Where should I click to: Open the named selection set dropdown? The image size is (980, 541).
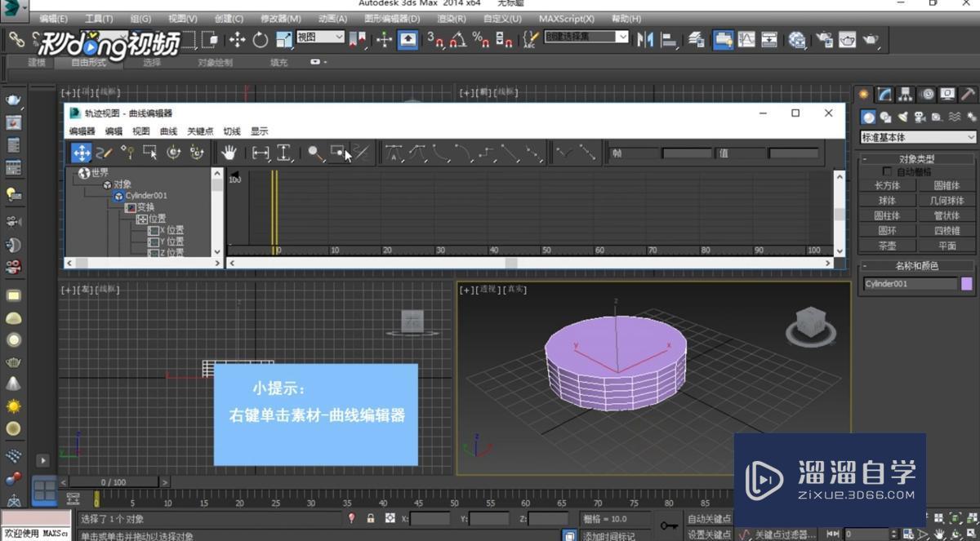click(x=586, y=36)
